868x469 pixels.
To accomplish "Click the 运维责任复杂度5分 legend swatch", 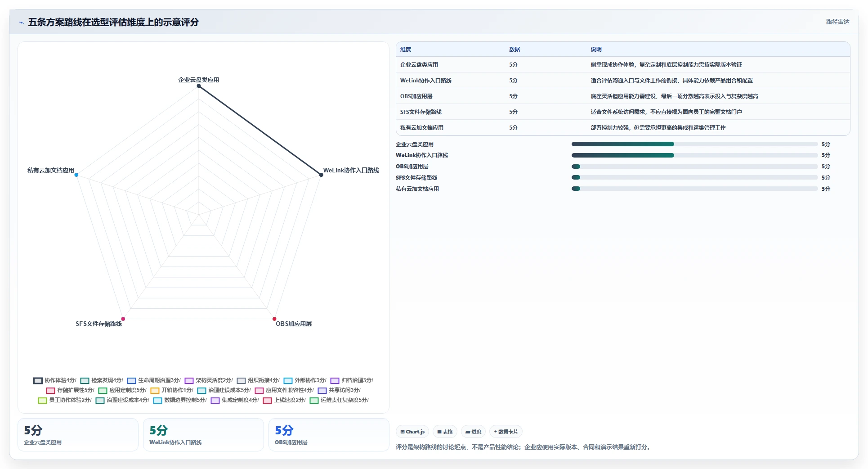I will pos(314,400).
